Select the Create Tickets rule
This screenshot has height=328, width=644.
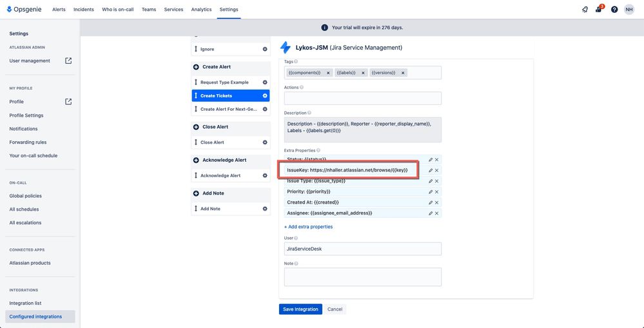[x=231, y=95]
